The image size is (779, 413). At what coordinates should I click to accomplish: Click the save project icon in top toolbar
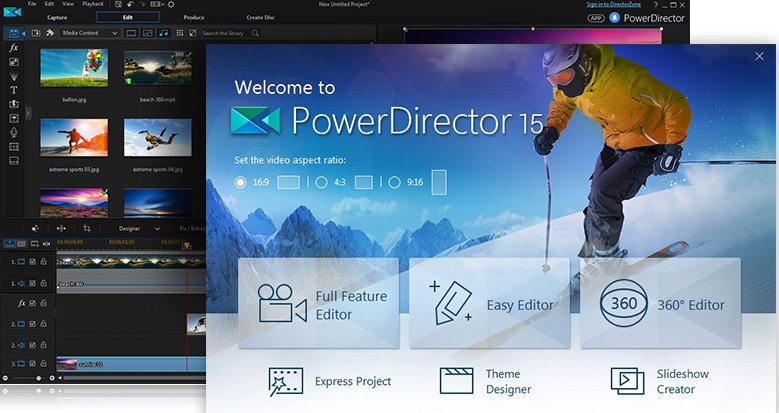click(118, 4)
